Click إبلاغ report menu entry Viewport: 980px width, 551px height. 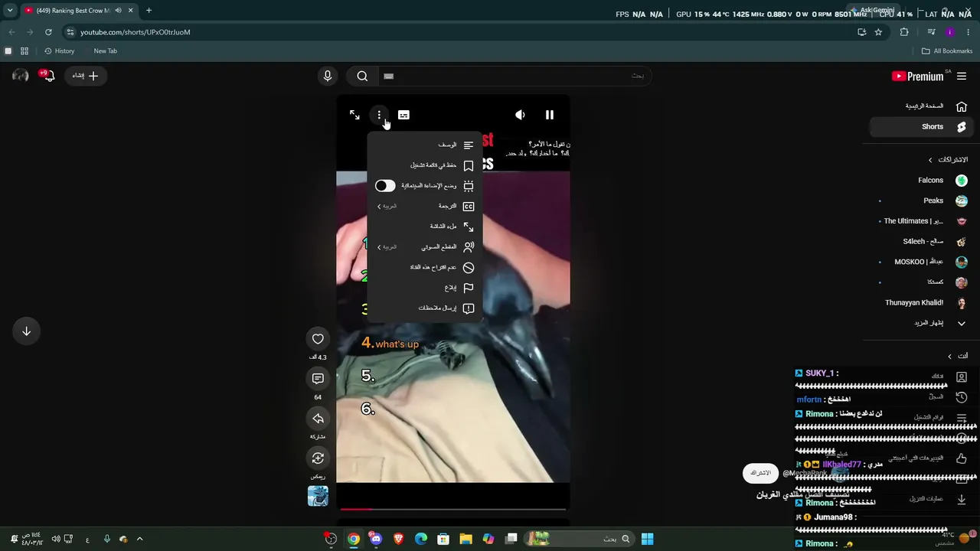(425, 288)
